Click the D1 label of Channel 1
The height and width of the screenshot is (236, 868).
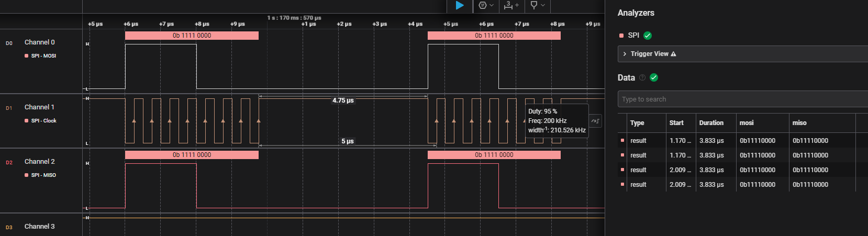tap(9, 108)
